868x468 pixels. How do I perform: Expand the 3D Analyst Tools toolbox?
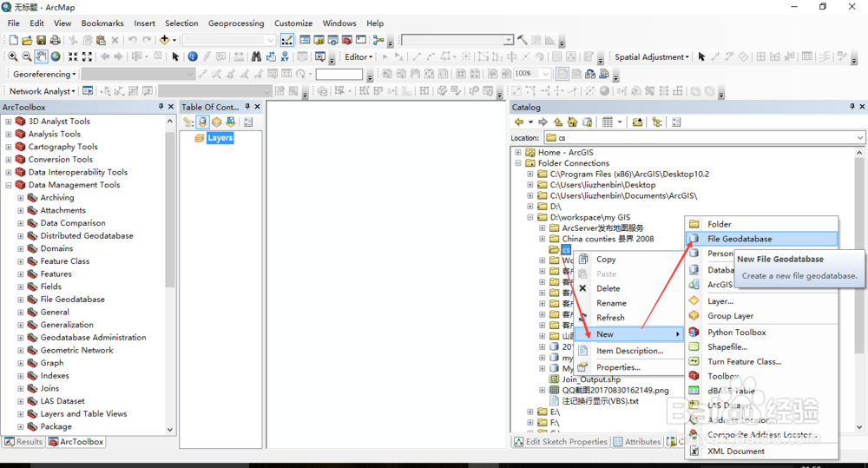[9, 122]
